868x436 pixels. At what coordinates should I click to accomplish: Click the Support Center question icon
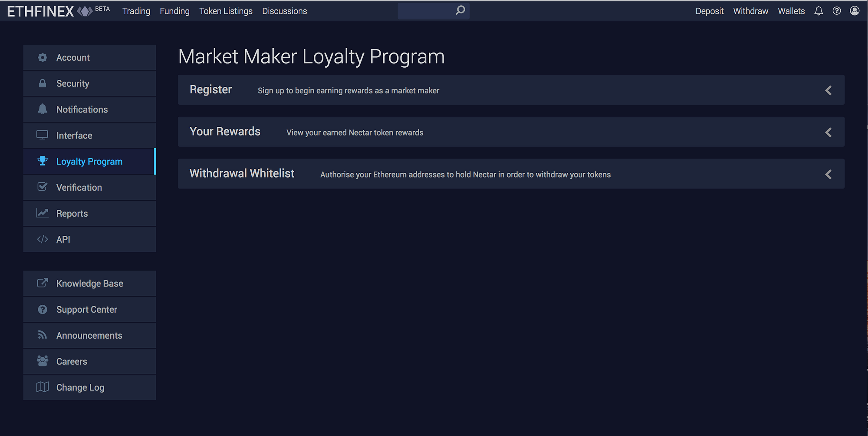point(43,309)
